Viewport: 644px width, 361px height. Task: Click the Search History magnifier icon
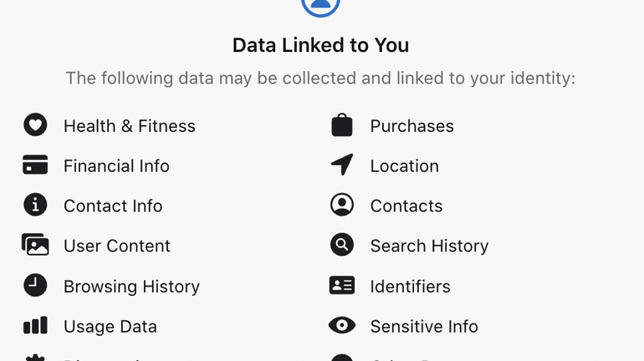tap(341, 246)
